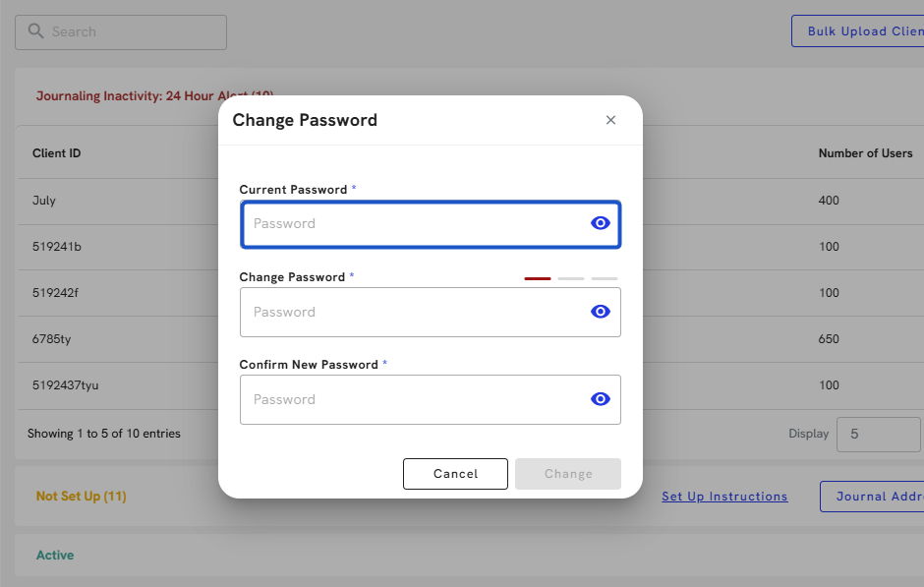
Task: Show the Current Password text
Action: (601, 223)
